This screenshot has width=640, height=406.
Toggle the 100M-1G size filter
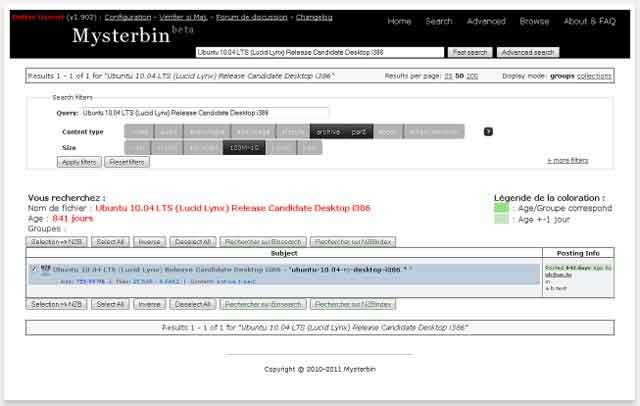pyautogui.click(x=244, y=148)
